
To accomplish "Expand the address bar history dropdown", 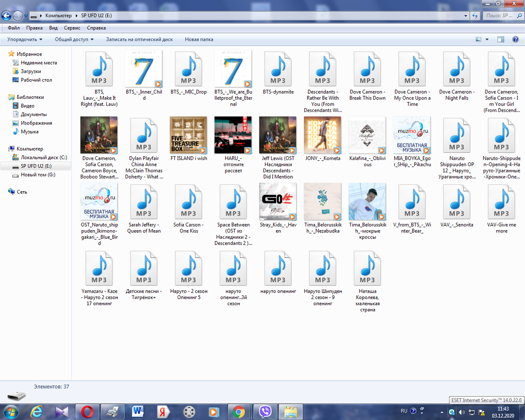I will [465, 16].
